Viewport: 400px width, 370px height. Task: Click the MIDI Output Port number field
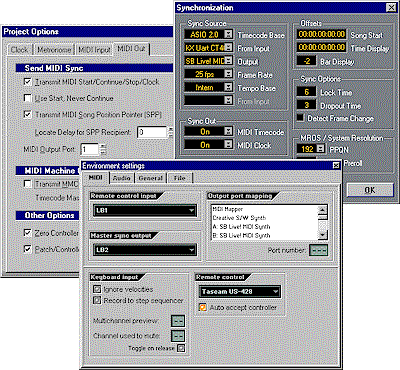click(x=89, y=150)
